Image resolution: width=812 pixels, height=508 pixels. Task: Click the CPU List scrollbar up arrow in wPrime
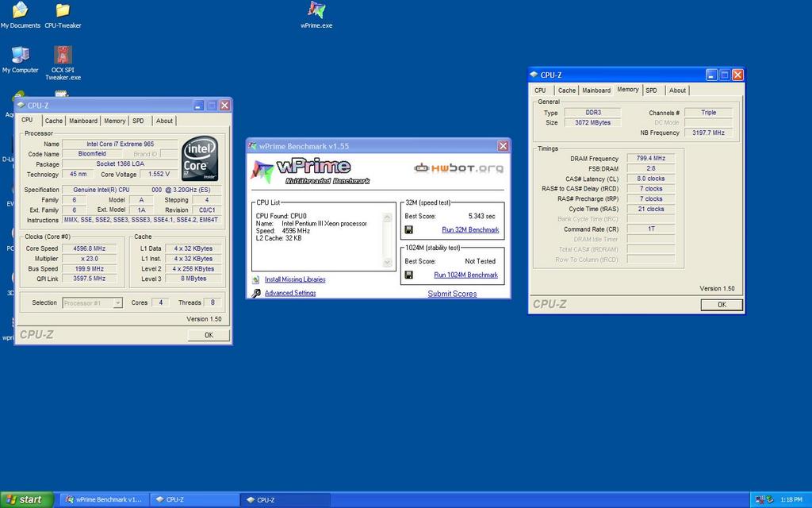387,217
